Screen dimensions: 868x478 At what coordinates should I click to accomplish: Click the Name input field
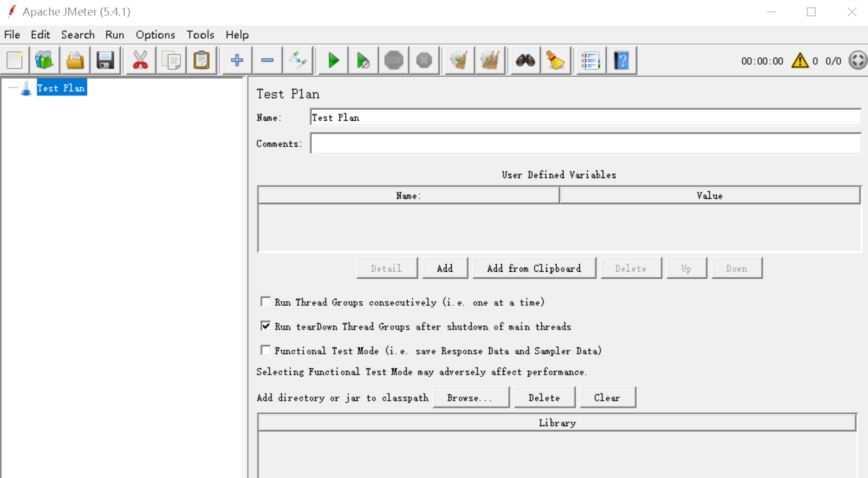586,117
